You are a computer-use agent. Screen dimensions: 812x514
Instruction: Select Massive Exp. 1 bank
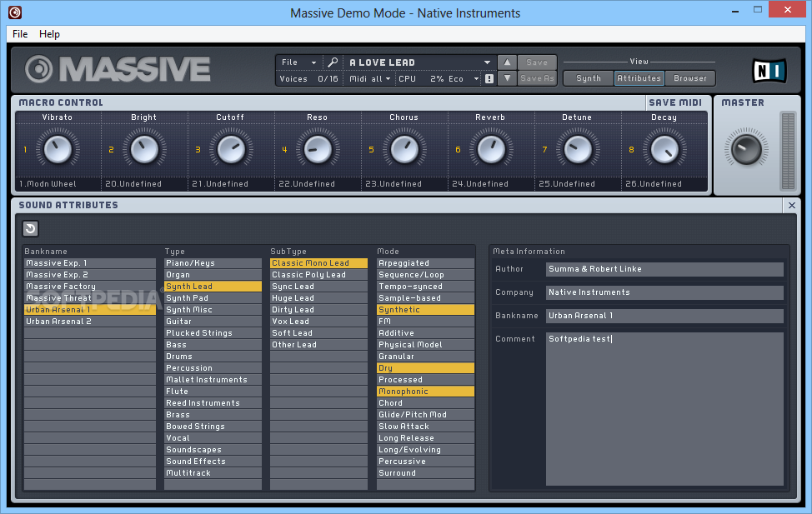[x=90, y=263]
